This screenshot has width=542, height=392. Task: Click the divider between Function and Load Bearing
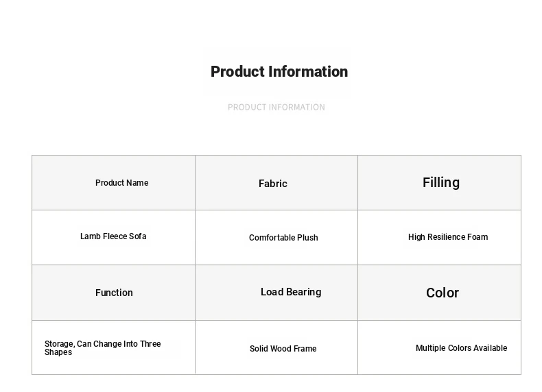click(195, 293)
